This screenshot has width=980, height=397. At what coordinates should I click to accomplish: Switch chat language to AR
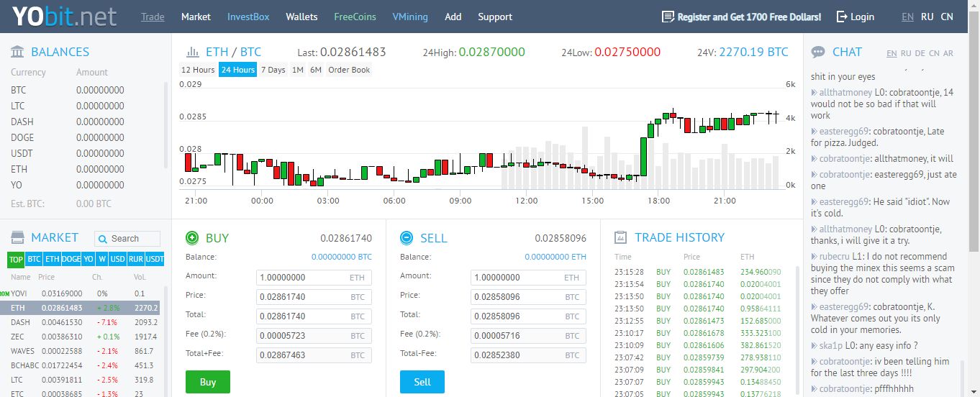[x=948, y=53]
